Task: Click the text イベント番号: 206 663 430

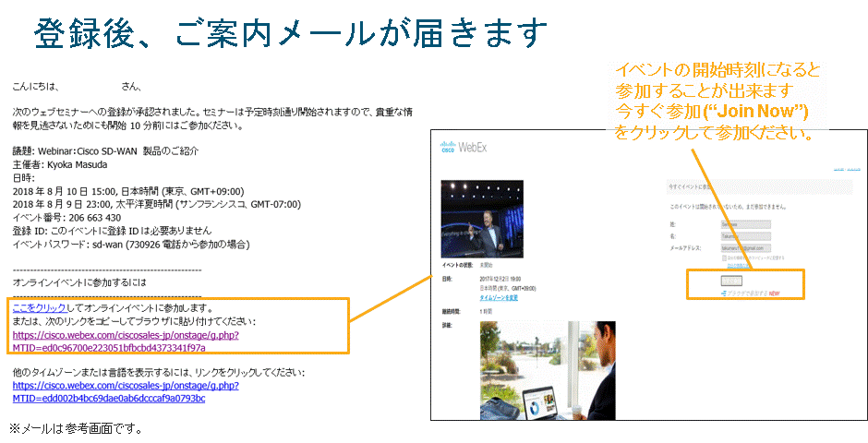Action: [x=66, y=218]
